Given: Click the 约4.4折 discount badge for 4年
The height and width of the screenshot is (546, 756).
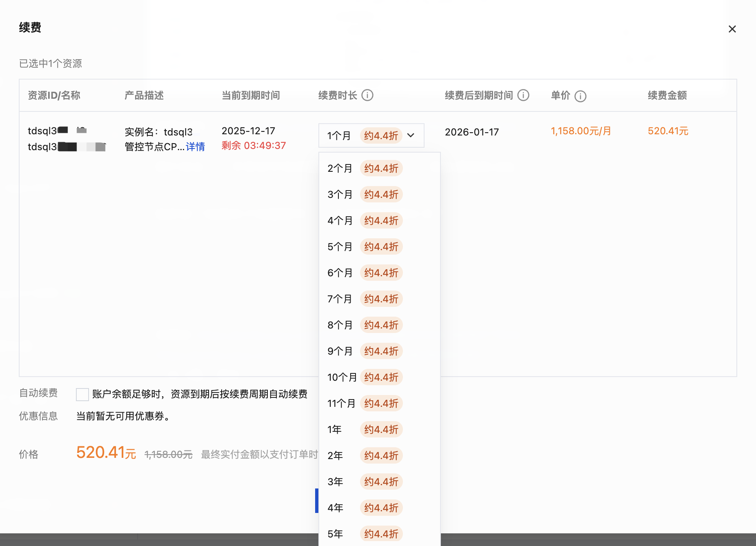Looking at the screenshot, I should [x=381, y=508].
